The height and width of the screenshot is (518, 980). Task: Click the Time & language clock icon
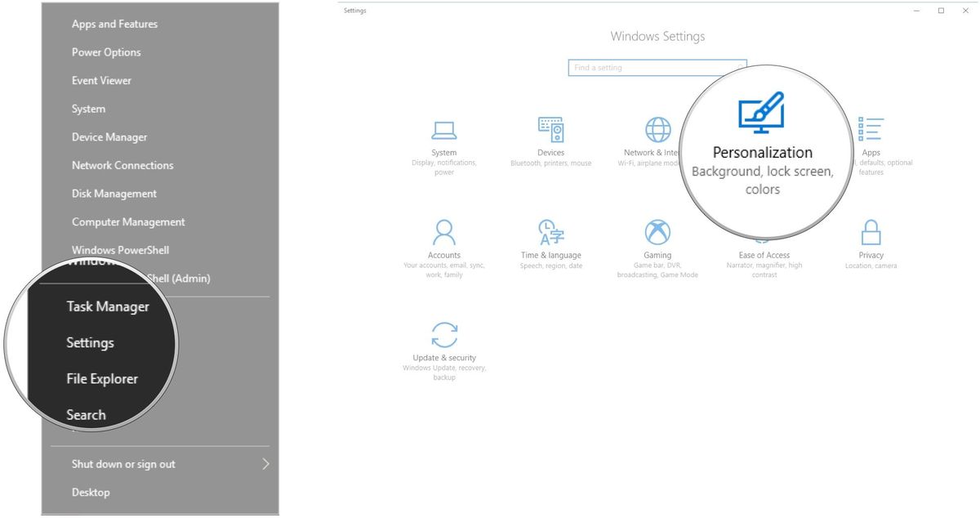[551, 233]
